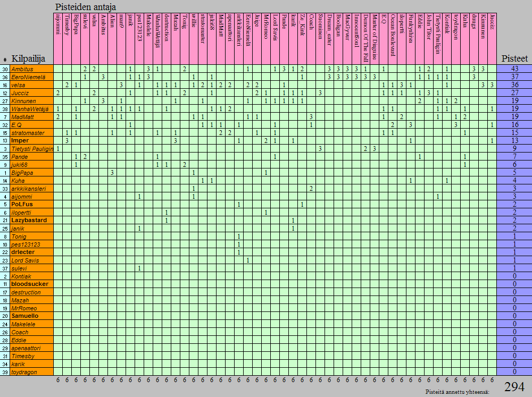
Task: Click the row number 39 cell
Action: pyautogui.click(x=5, y=372)
